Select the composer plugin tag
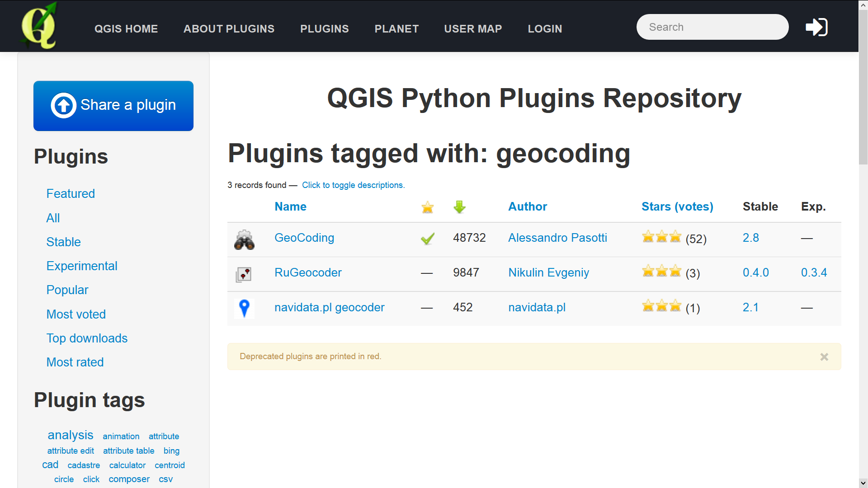Image resolution: width=868 pixels, height=488 pixels. pos(129,479)
